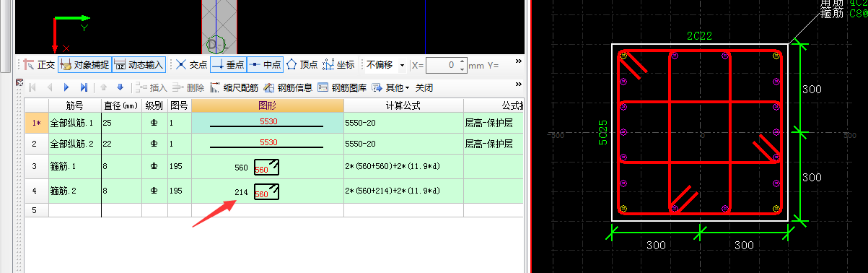Click the 图号 column header
The image size is (868, 273).
179,105
